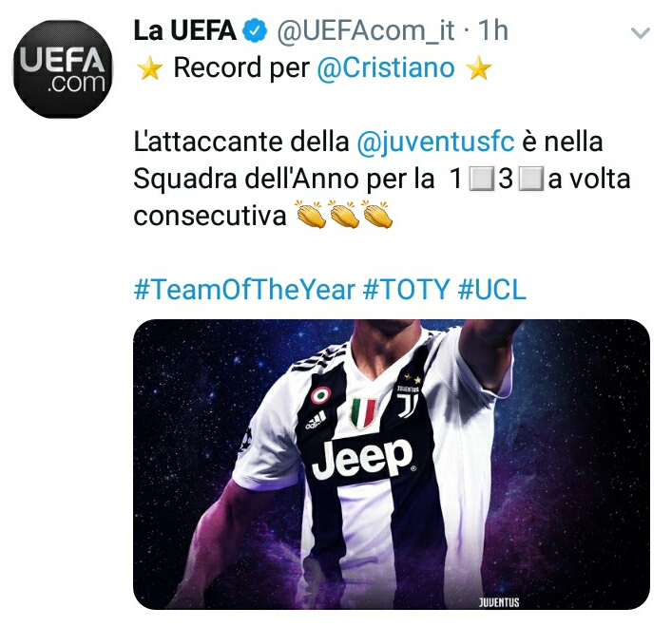This screenshot has height=627, width=672.
Task: Click the star emoji after @Cristiano
Action: pos(479,68)
